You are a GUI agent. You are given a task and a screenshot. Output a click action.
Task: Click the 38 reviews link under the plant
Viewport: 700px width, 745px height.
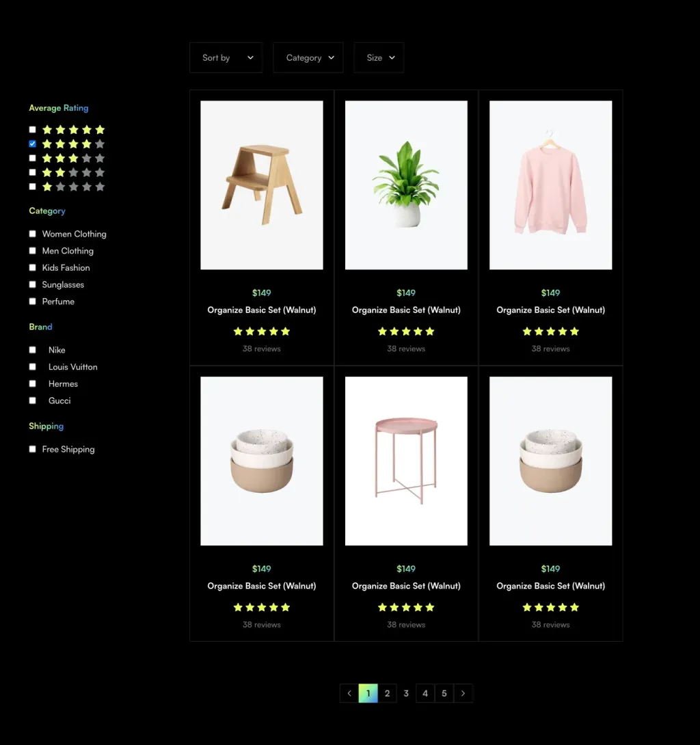coord(406,349)
